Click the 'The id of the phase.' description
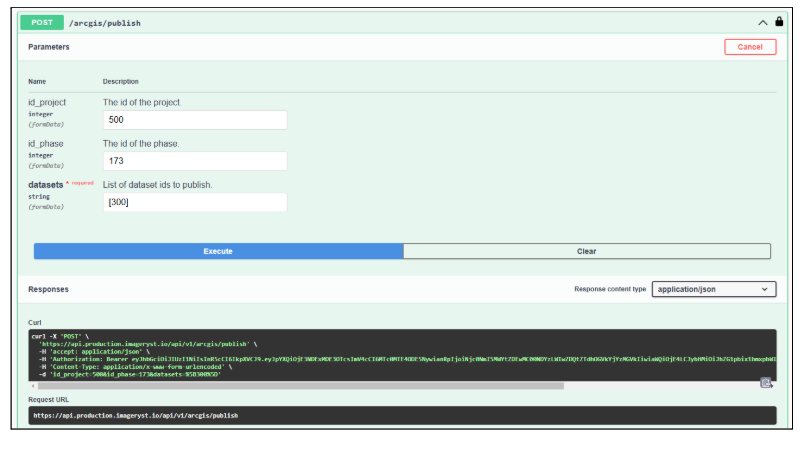 click(141, 144)
